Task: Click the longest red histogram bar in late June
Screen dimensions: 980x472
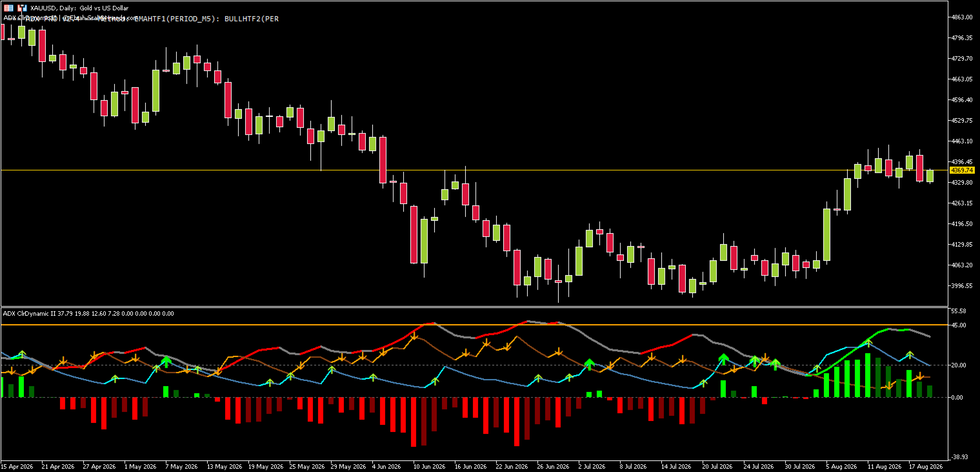Action: click(517, 422)
